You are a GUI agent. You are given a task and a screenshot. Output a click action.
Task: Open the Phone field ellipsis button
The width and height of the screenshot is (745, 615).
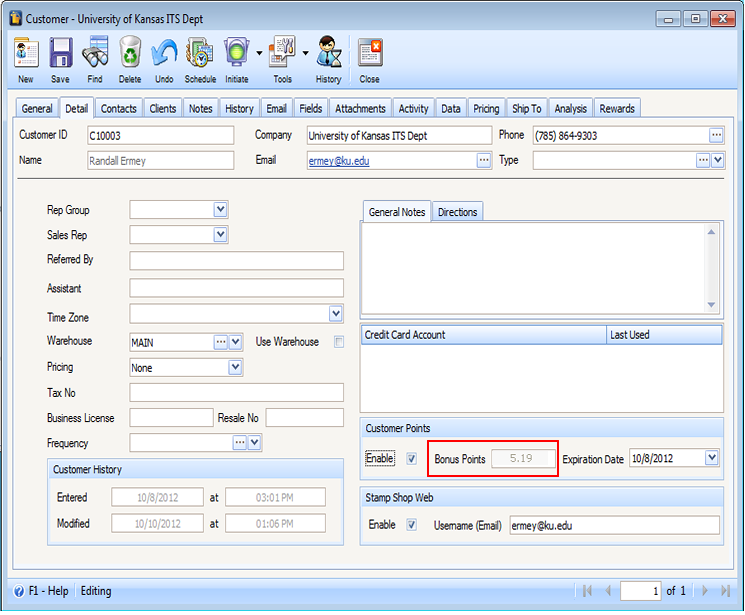716,135
